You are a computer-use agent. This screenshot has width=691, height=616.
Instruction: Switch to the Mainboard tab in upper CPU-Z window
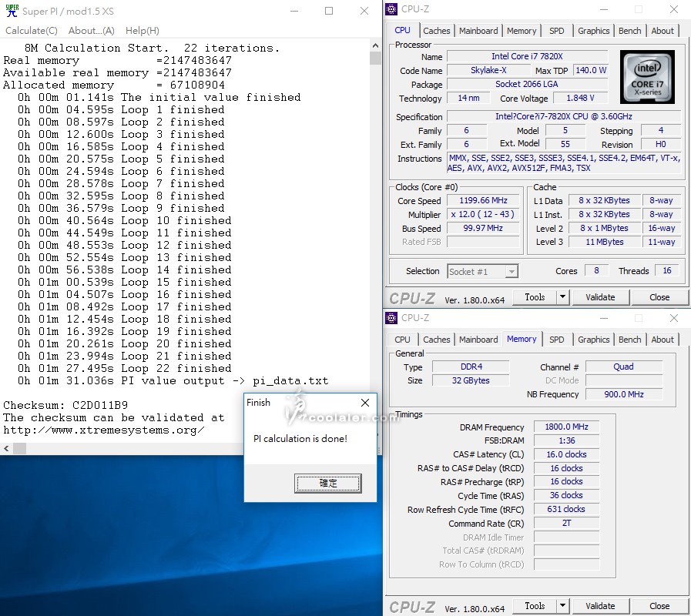[x=478, y=30]
